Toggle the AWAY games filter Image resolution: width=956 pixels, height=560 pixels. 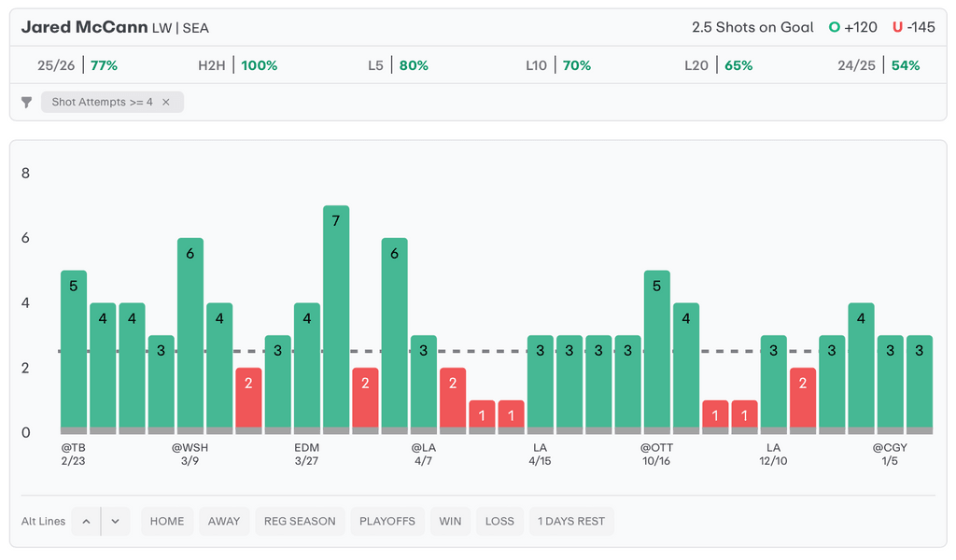[x=224, y=521]
